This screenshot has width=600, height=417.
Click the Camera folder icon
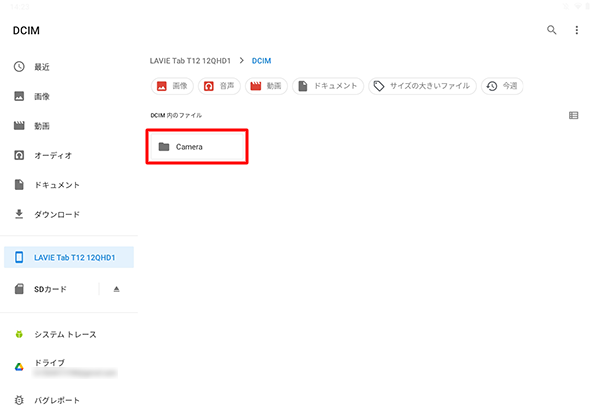point(164,147)
